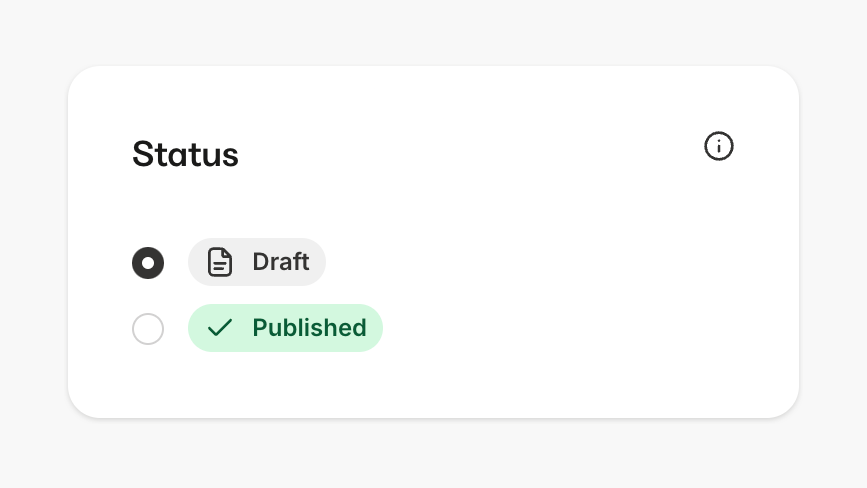The image size is (867, 488).
Task: Pick the Draft badge with document icon
Action: point(257,262)
